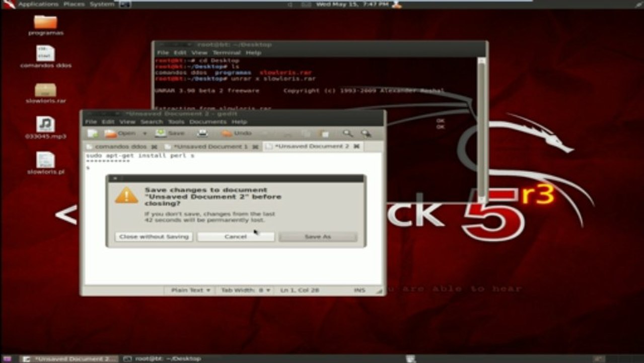The image size is (644, 363).
Task: Click the 033045.mp3 audio desktop icon
Action: (46, 128)
